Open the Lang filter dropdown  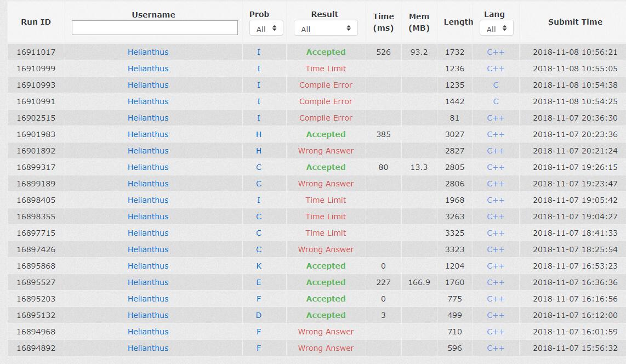(496, 29)
